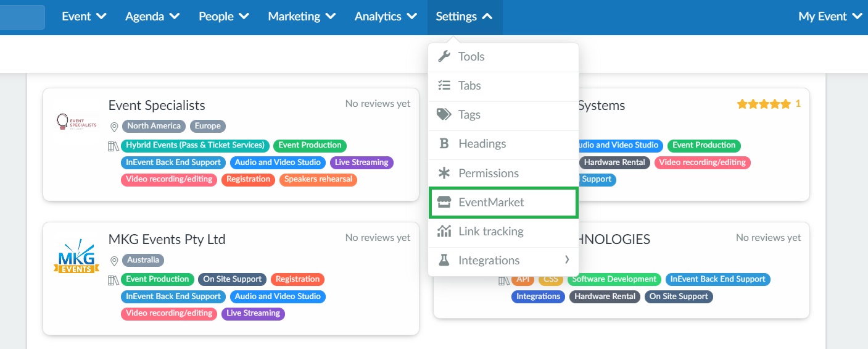Select Tabs from Settings menu
Screen dimensions: 868x349
[503, 86]
